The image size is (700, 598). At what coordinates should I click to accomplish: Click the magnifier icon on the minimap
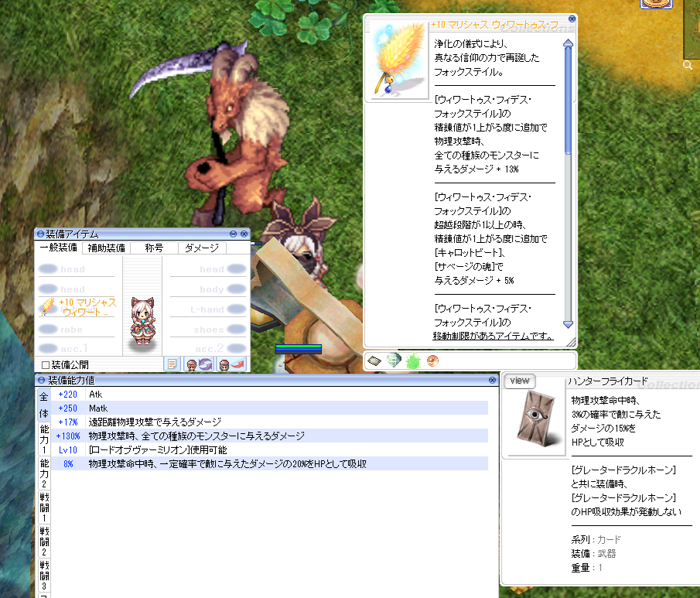688,67
